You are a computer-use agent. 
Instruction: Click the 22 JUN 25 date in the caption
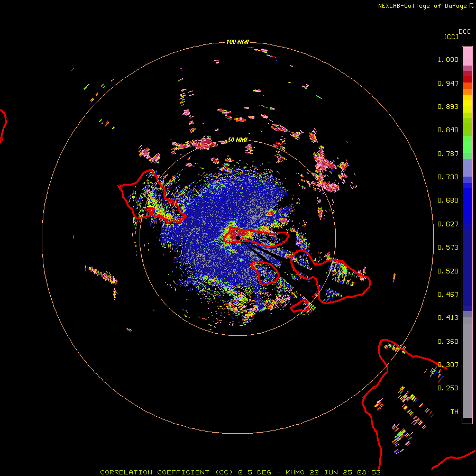pos(331,472)
